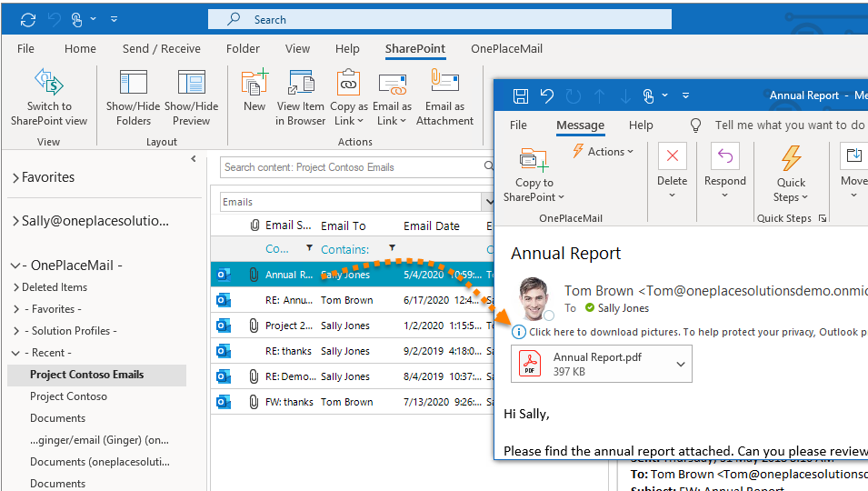
Task: Sort by the attachment column header icon
Action: [254, 225]
